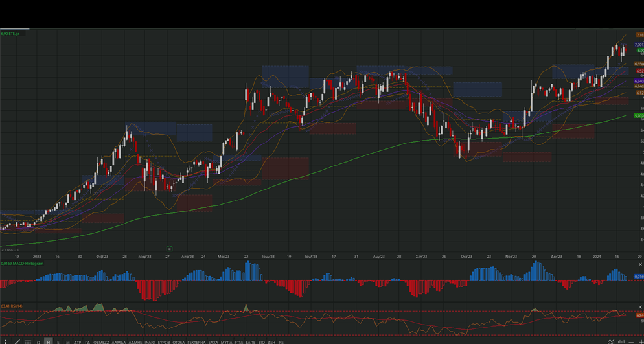Switch to the ΓΕΚΤΕΡΝΑ symbol tab
The height and width of the screenshot is (344, 644).
click(x=197, y=342)
